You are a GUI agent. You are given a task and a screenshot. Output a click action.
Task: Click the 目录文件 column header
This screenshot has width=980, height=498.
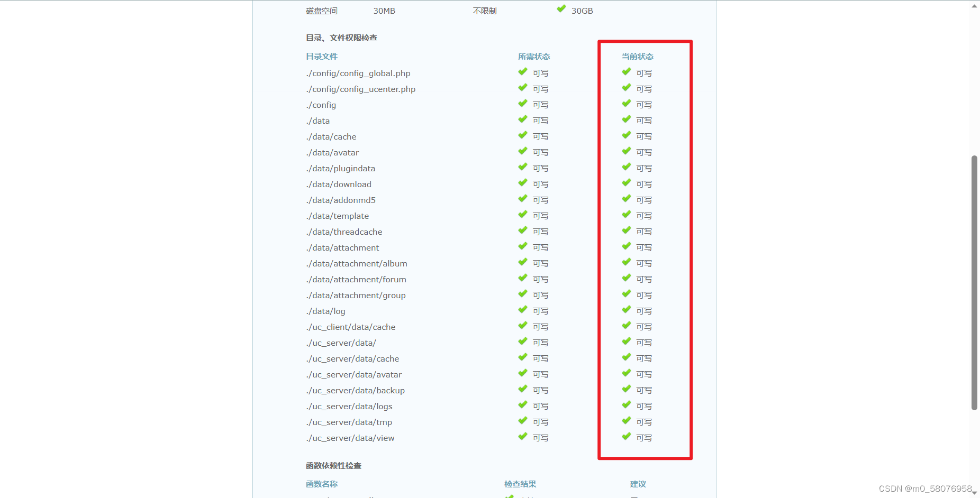pyautogui.click(x=322, y=56)
